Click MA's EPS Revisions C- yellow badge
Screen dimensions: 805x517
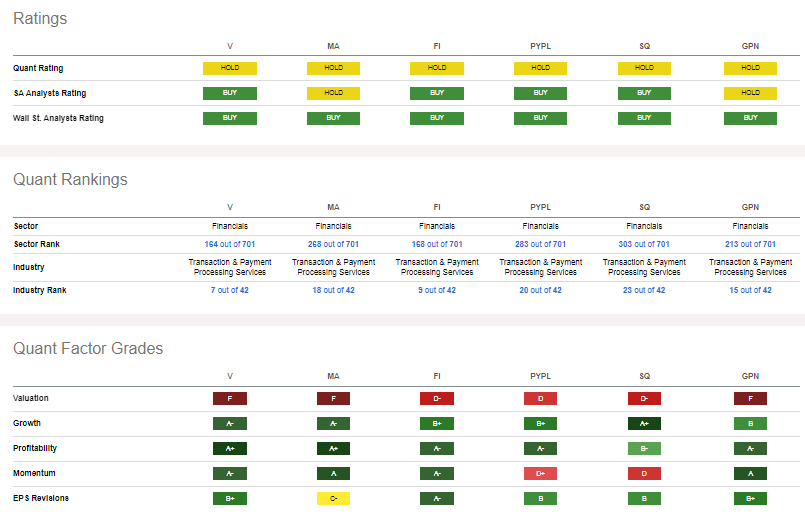pyautogui.click(x=333, y=499)
